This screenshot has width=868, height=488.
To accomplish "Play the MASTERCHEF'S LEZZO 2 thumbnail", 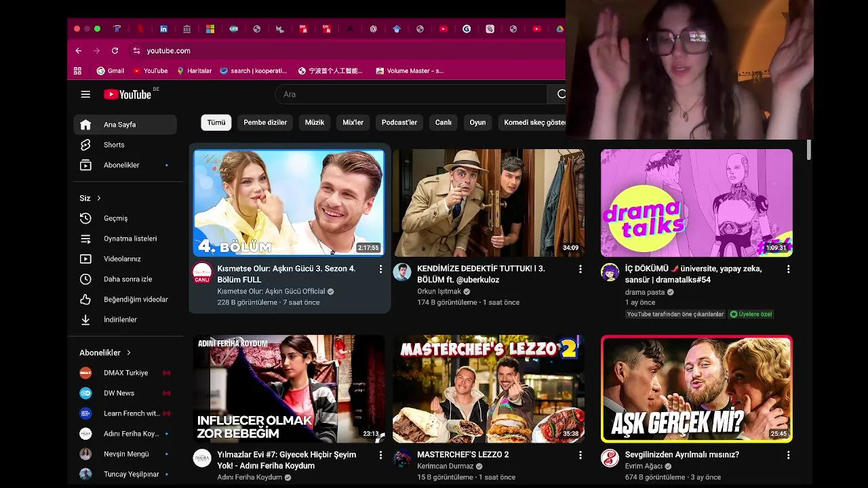I will [x=488, y=389].
